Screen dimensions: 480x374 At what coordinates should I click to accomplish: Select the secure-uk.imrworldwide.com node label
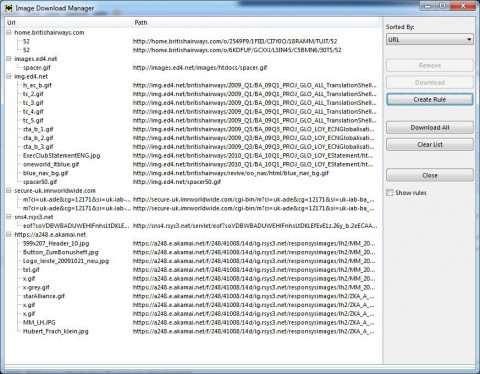point(55,191)
